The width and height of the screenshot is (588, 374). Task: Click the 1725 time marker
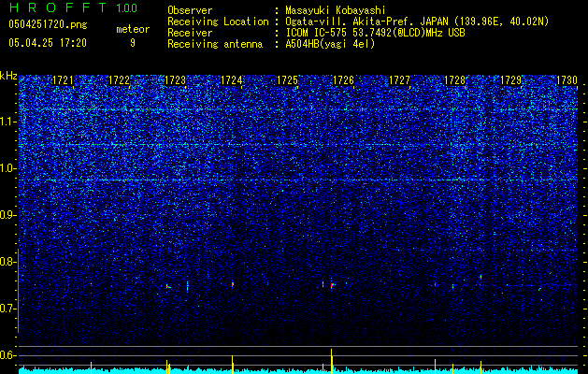287,80
